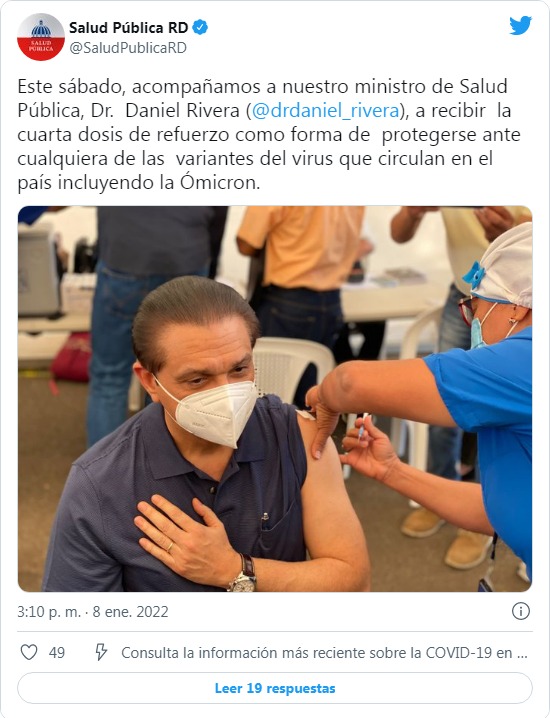Click the wristwatch in the photo
The image size is (550, 718).
pos(243,575)
